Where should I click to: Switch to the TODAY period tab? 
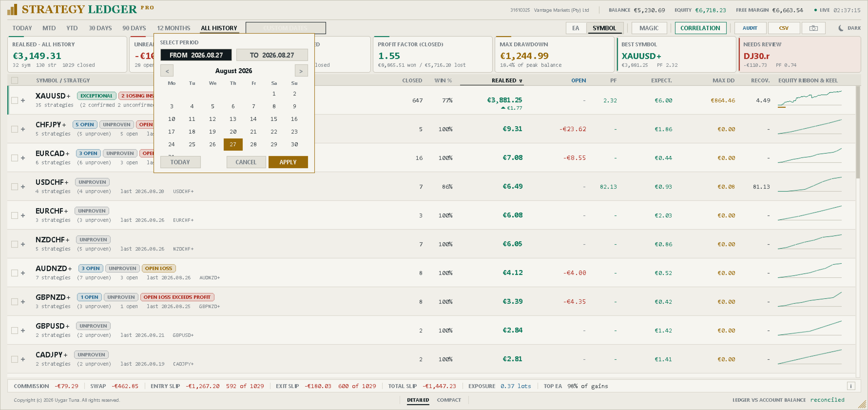click(22, 28)
